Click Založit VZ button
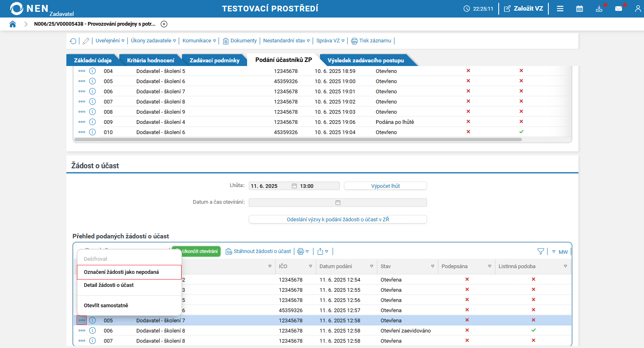Image resolution: width=644 pixels, height=348 pixels. point(524,9)
